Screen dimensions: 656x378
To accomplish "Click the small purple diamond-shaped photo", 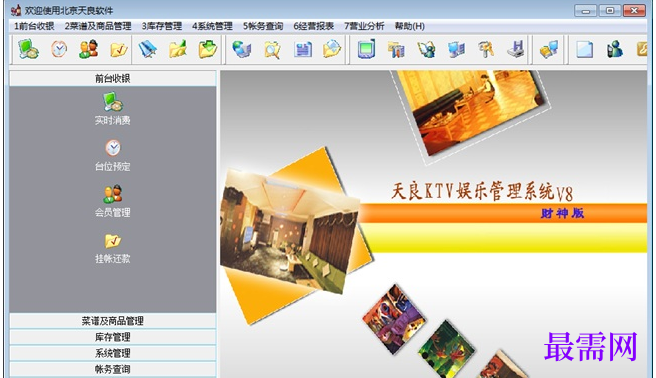I will coord(394,319).
